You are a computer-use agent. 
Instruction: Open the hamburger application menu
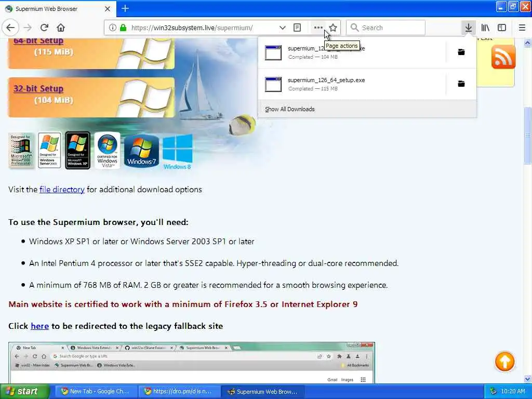click(x=522, y=28)
